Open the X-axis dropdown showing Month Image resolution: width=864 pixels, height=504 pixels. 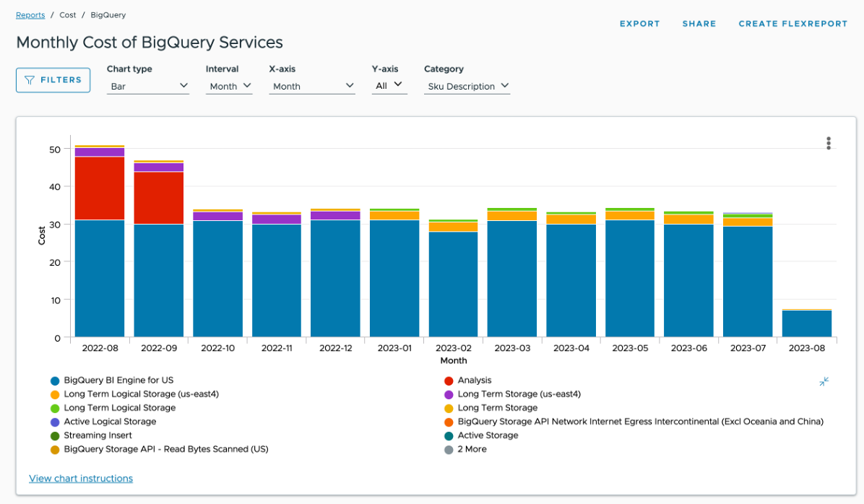click(312, 86)
